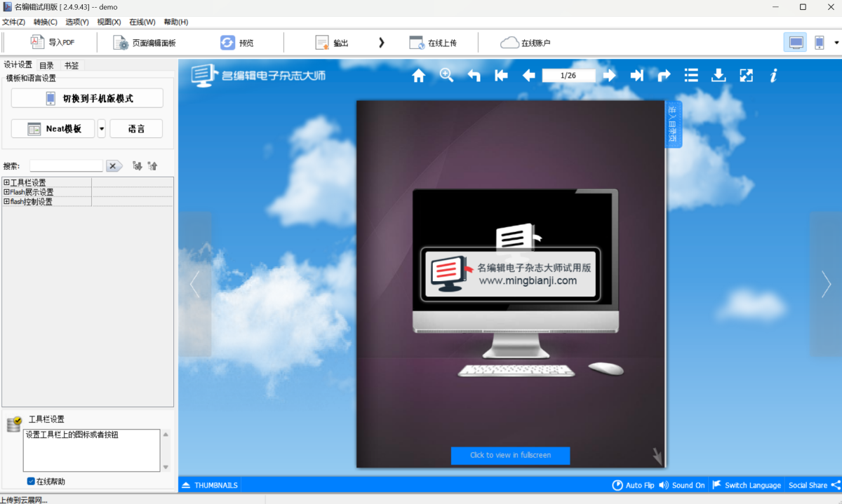The width and height of the screenshot is (842, 504).
Task: Toggle the 在线帮助 checkbox
Action: pyautogui.click(x=31, y=482)
